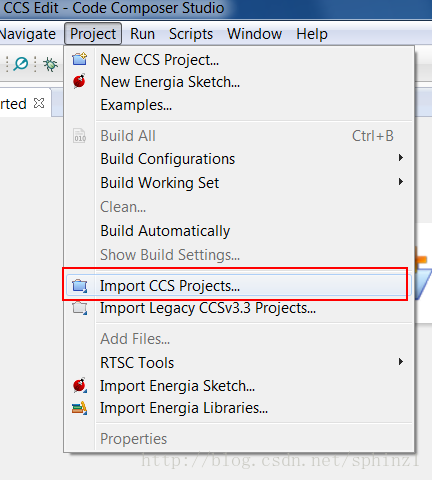
Task: Open the Navigate menu
Action: tap(28, 34)
